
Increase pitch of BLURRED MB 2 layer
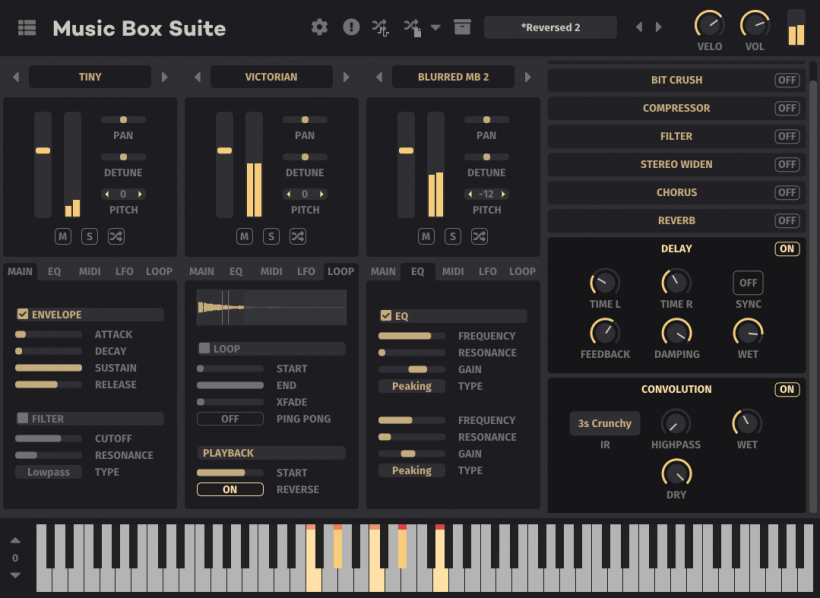pyautogui.click(x=503, y=194)
